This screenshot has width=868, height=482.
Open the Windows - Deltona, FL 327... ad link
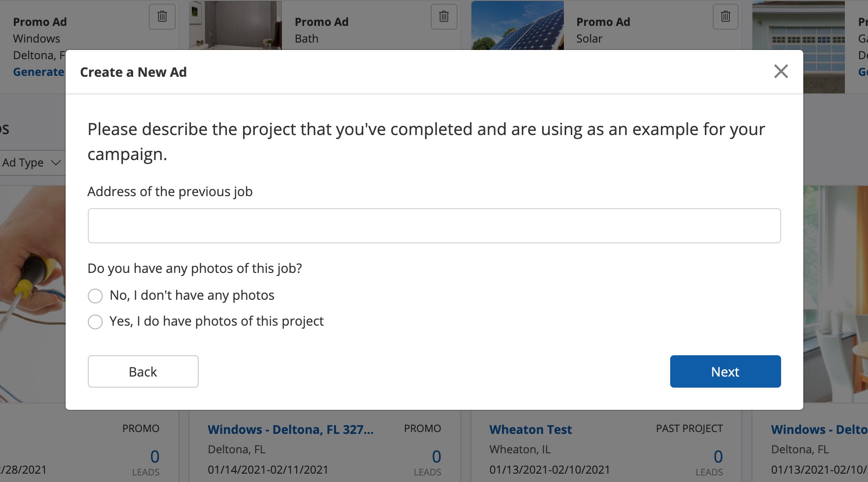coord(290,430)
